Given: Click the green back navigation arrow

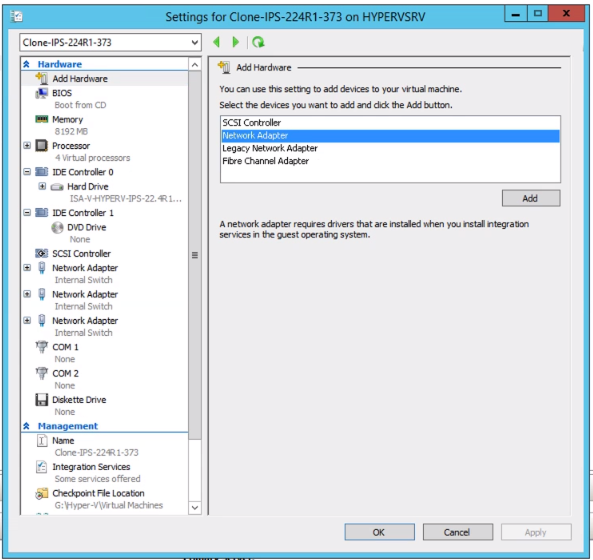Looking at the screenshot, I should 216,42.
